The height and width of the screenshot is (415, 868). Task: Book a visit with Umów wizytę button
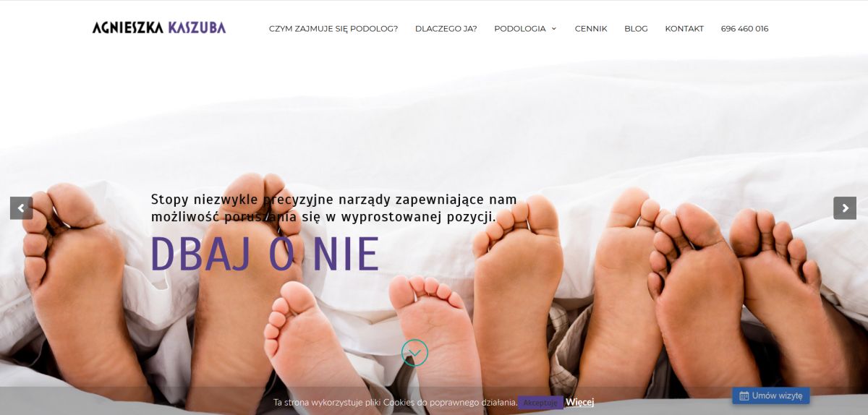pos(771,396)
